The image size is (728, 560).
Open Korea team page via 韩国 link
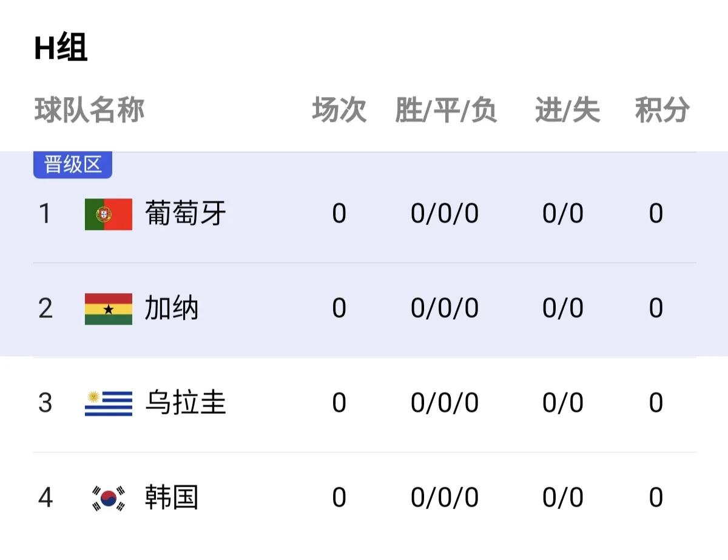coord(170,498)
